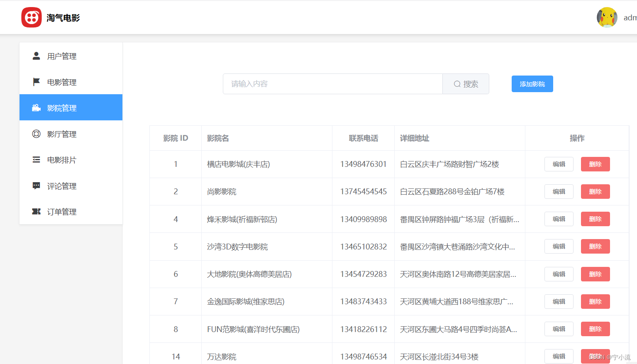Click the user icon beside 用户管理
Viewport: 637px width, 364px height.
tap(37, 56)
